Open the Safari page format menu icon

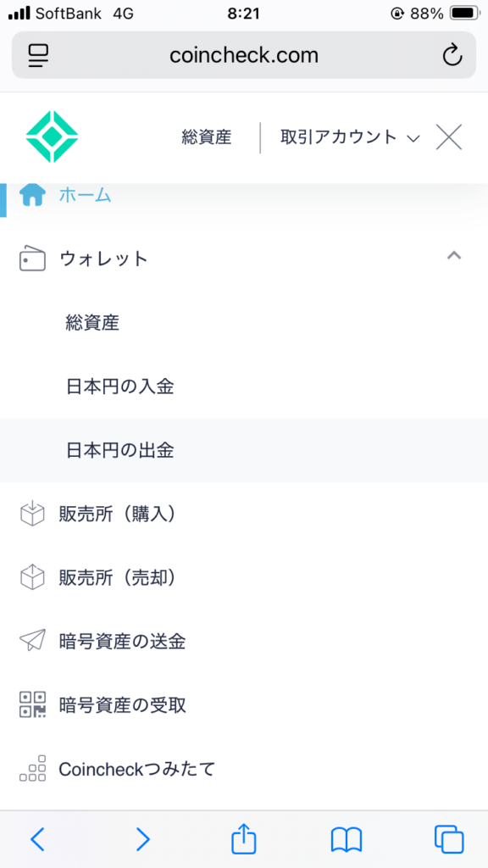point(38,55)
